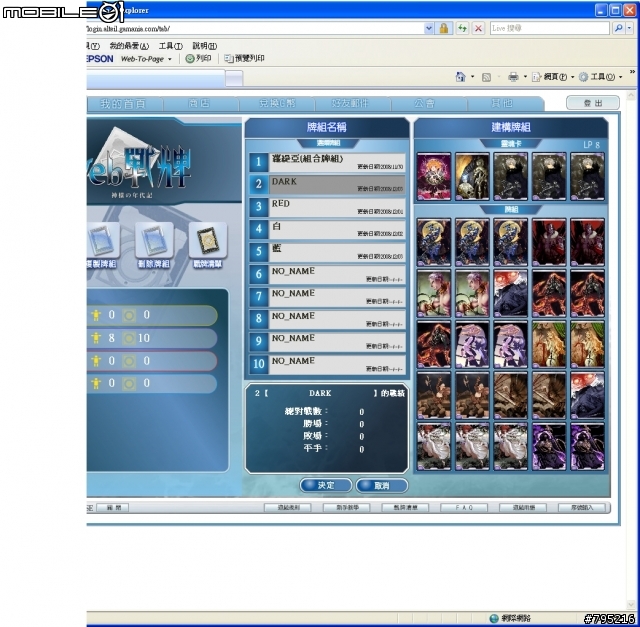Open the 戰牌清單 card list icon
The width and height of the screenshot is (640, 627).
pyautogui.click(x=208, y=241)
